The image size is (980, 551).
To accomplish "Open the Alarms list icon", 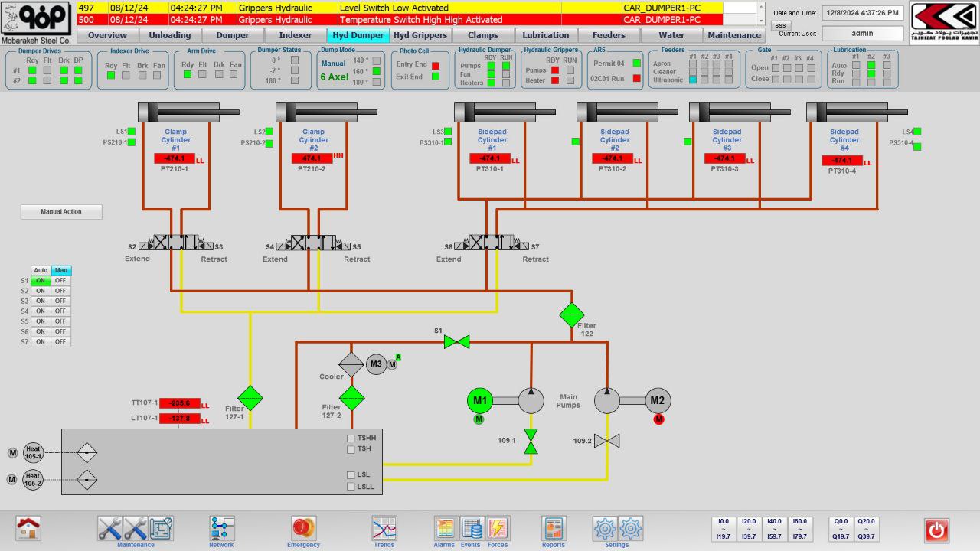I will tap(445, 528).
